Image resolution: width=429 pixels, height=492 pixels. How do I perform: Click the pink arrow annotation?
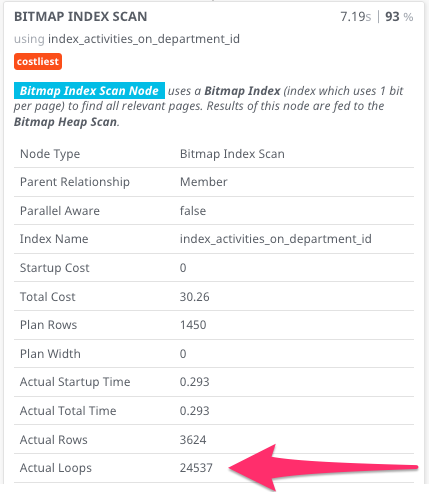point(323,467)
